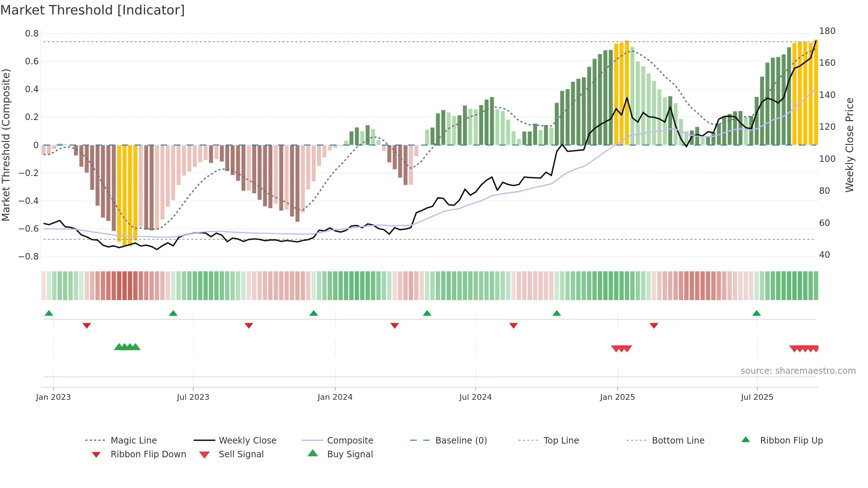Click the Market Threshold (Composite) axis title
The width and height of the screenshot is (868, 488).
(6, 145)
